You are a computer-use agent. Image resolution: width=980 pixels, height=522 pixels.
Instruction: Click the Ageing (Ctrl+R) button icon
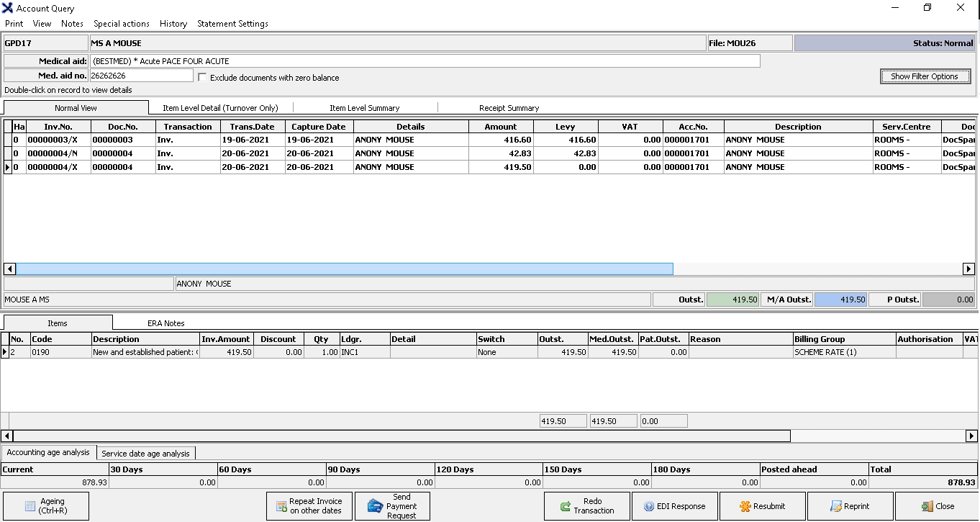(x=30, y=506)
